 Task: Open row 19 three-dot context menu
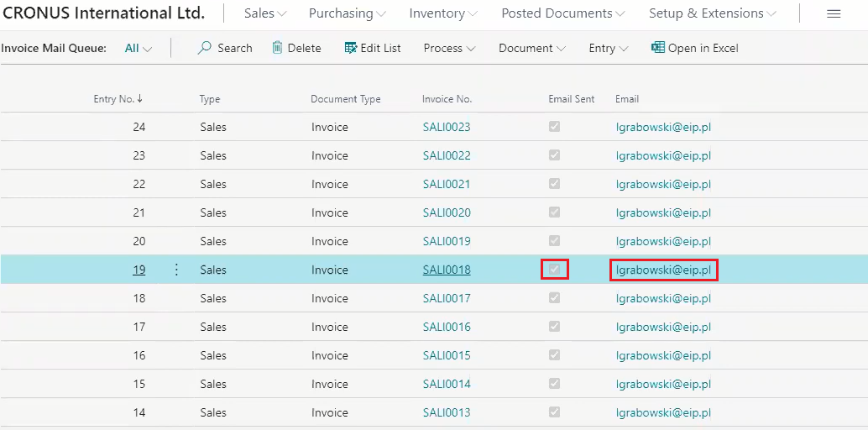tap(176, 270)
